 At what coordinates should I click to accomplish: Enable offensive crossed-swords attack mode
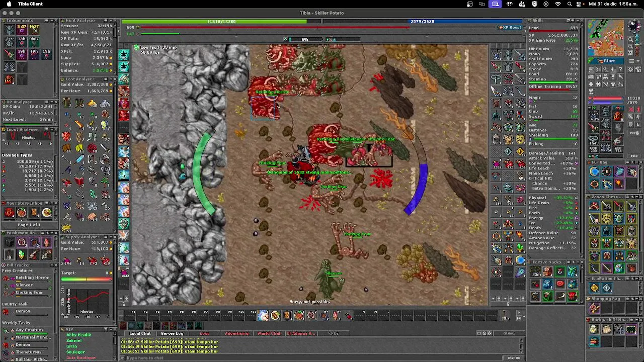[630, 110]
